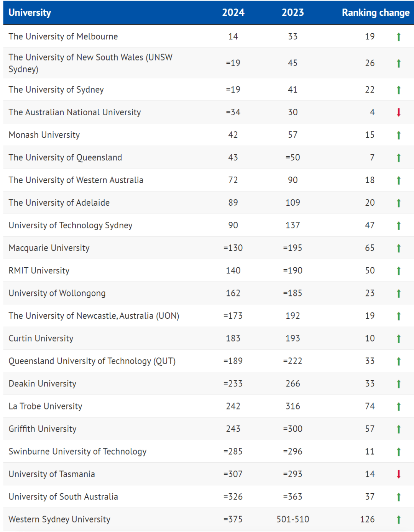Click the green arrow beside Monash University
Viewport: 414px width, 532px height.
pyautogui.click(x=399, y=135)
